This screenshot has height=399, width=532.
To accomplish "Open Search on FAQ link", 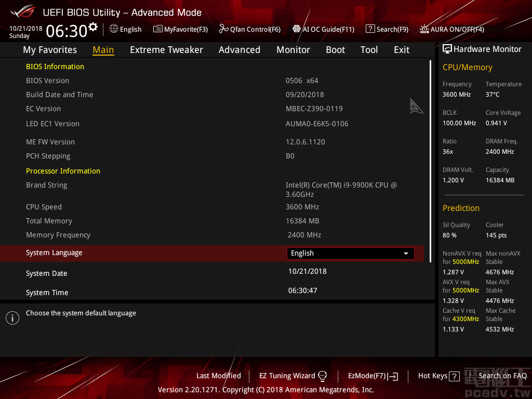I will pyautogui.click(x=503, y=376).
